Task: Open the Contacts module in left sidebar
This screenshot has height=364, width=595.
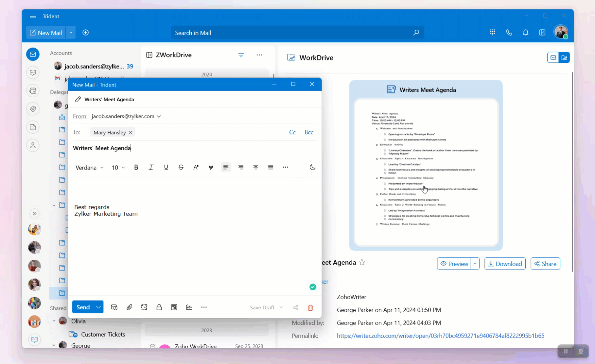Action: (x=33, y=146)
